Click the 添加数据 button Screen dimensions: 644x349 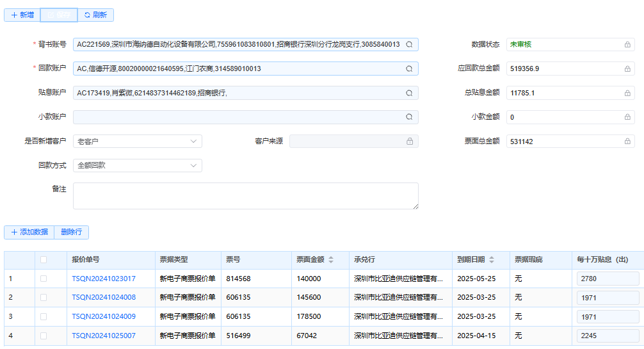click(x=29, y=232)
